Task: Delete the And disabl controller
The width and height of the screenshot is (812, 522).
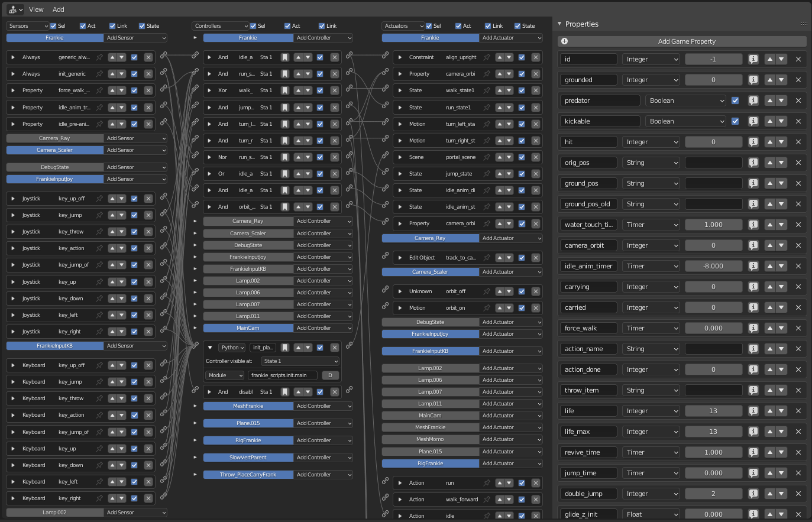Action: pos(335,392)
